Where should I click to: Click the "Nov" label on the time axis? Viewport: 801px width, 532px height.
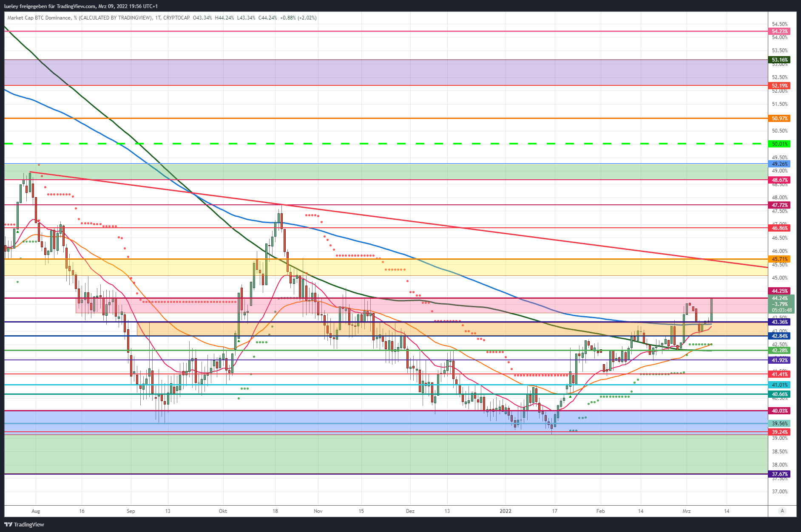(x=318, y=511)
